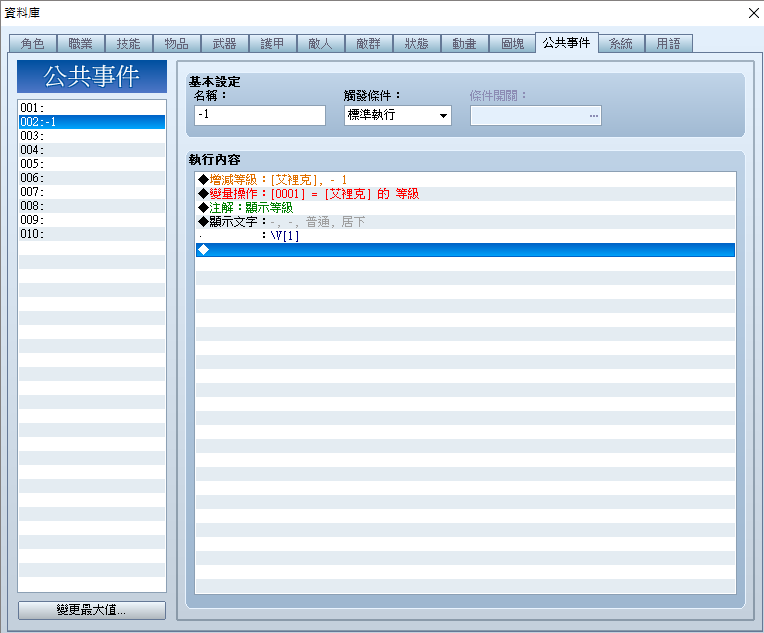764x633 pixels.
Task: Go to the 敵群 tab
Action: click(368, 43)
